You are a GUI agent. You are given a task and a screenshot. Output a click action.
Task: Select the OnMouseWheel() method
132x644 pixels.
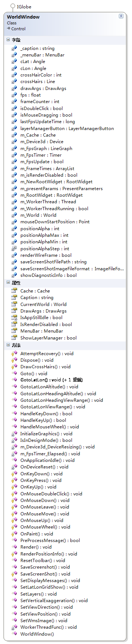coord(45,527)
